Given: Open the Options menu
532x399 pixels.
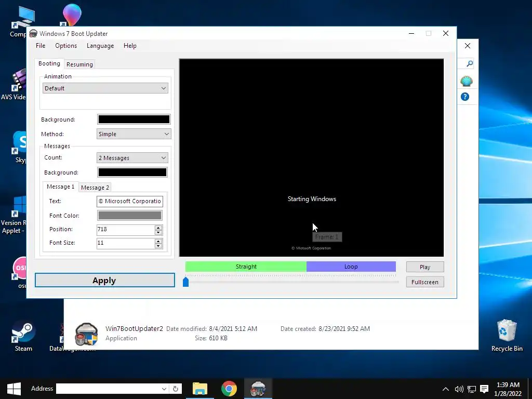Looking at the screenshot, I should [x=66, y=46].
